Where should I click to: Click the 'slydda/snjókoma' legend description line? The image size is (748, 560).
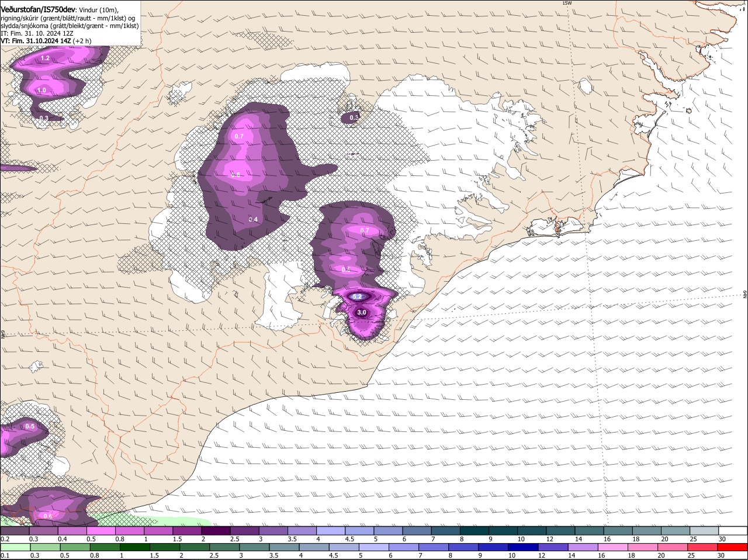(x=70, y=26)
